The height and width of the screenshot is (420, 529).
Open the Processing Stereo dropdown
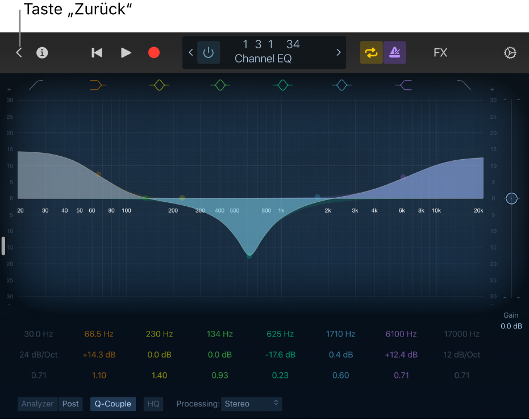pyautogui.click(x=252, y=404)
